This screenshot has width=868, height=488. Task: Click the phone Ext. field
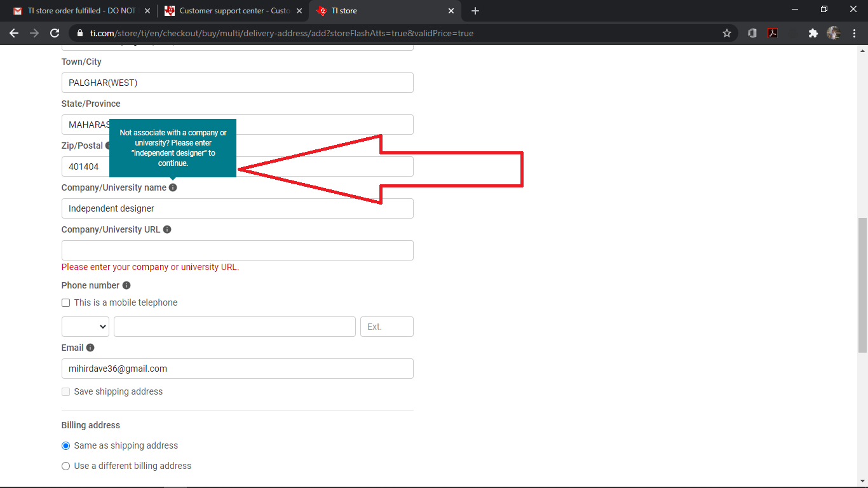[x=387, y=327]
